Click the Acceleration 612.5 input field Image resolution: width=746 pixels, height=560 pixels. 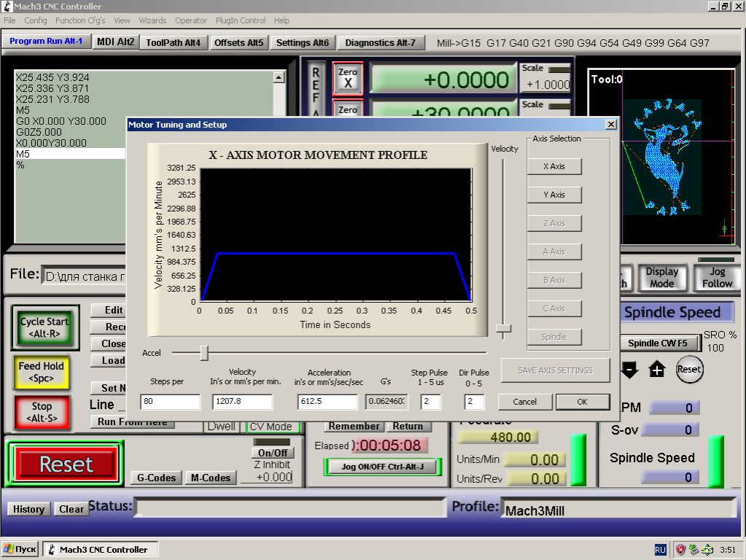pos(327,402)
